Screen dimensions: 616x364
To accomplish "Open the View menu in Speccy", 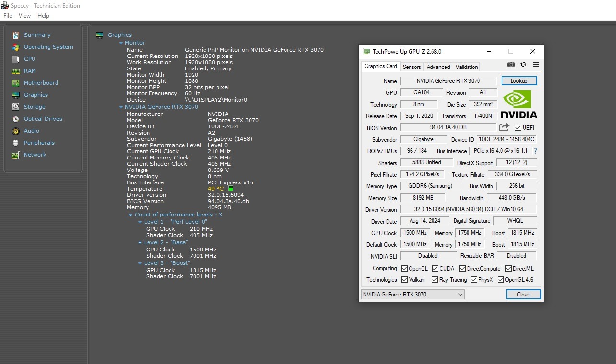I will tap(24, 16).
